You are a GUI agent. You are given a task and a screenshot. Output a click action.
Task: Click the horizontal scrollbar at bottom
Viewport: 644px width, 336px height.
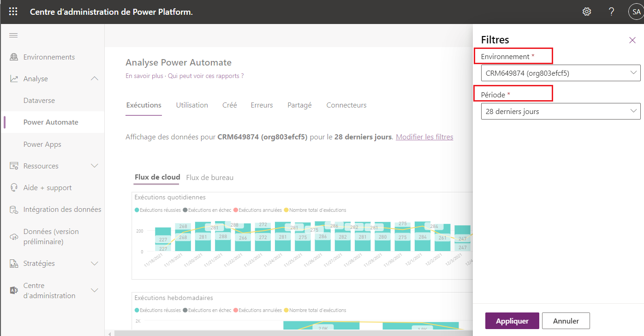pyautogui.click(x=293, y=333)
